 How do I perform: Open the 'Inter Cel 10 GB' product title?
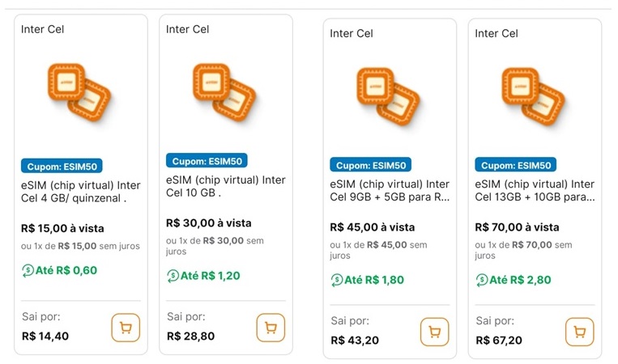(225, 187)
